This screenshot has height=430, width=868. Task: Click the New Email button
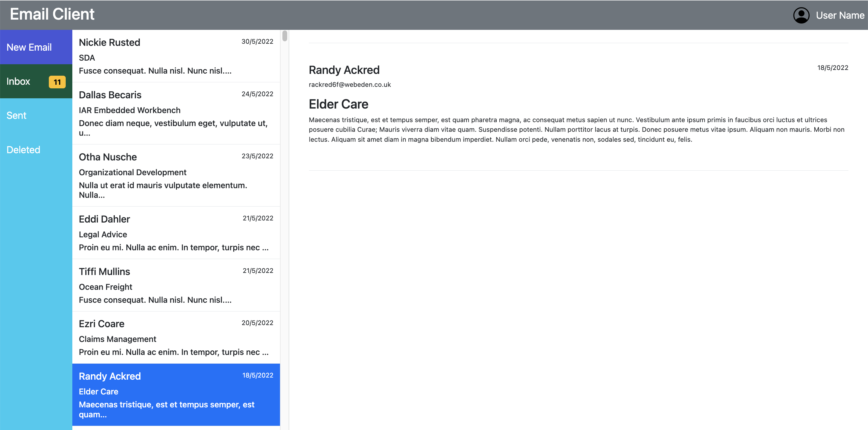click(36, 47)
